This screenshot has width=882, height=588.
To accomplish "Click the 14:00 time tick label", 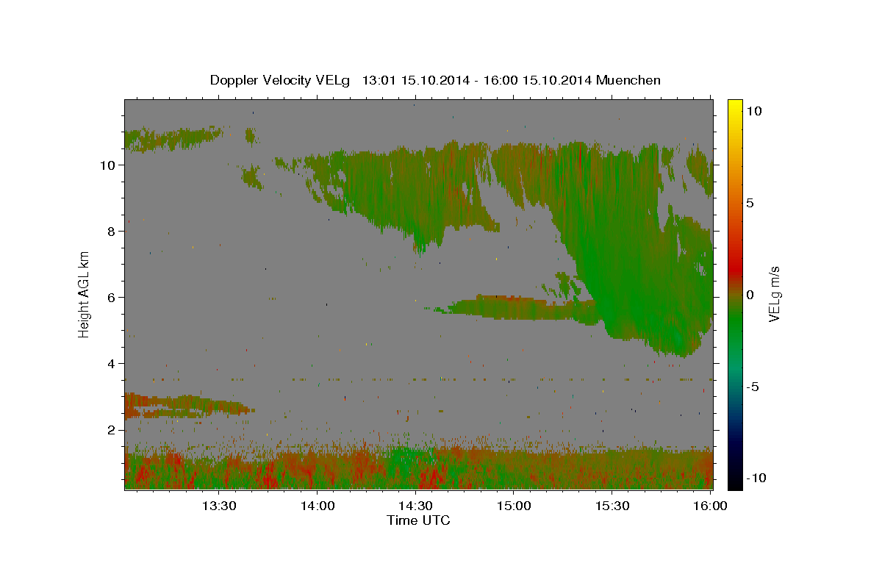I will (x=318, y=506).
